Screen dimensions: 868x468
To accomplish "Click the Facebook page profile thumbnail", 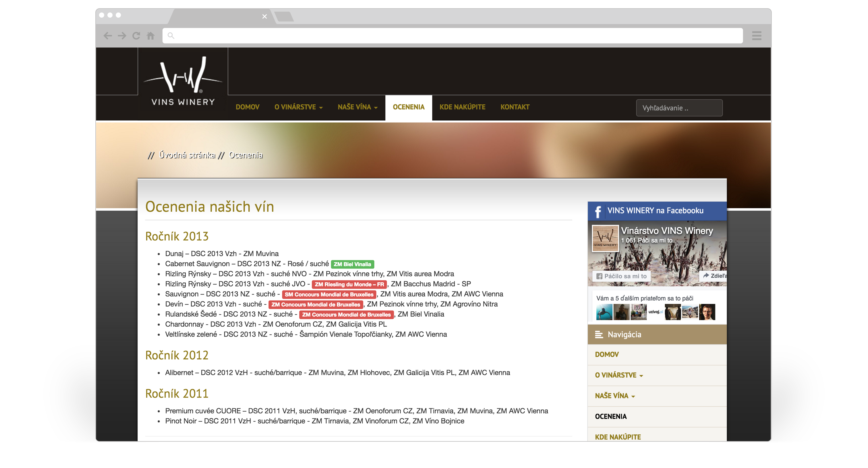I will (x=605, y=238).
